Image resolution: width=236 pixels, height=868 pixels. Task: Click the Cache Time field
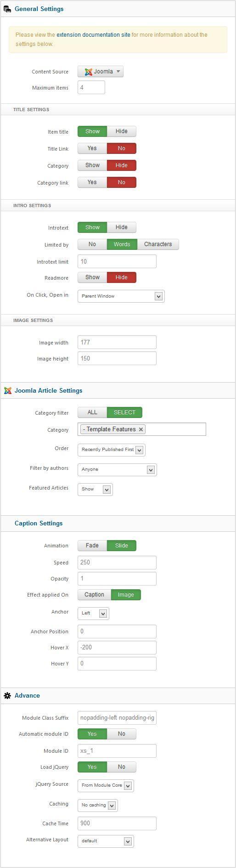(x=117, y=823)
